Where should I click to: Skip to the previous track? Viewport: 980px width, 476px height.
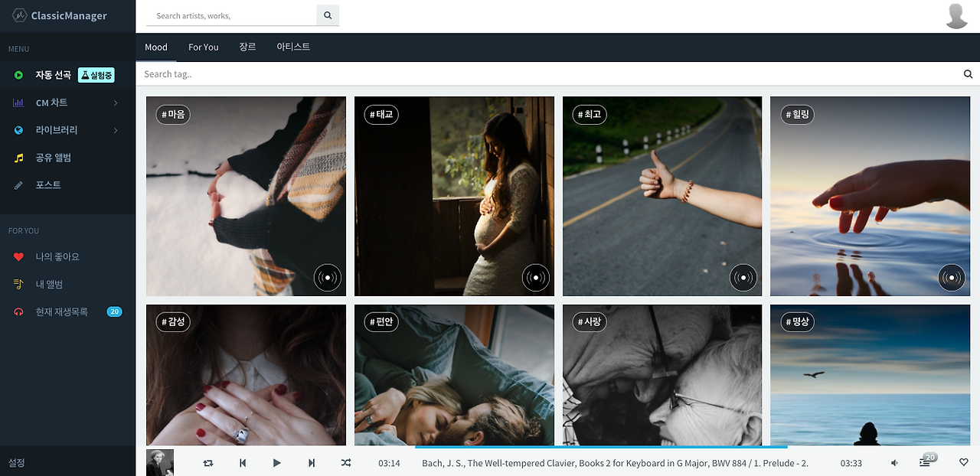coord(243,463)
